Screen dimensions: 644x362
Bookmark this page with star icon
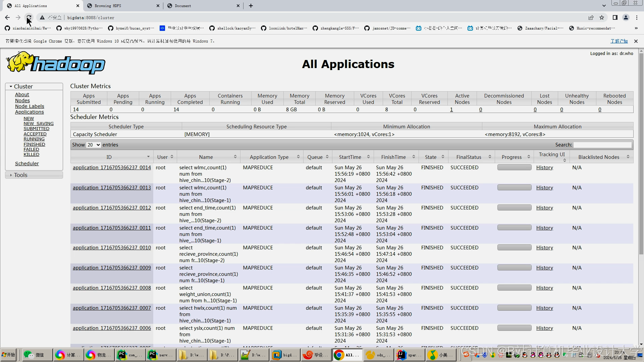point(602,17)
